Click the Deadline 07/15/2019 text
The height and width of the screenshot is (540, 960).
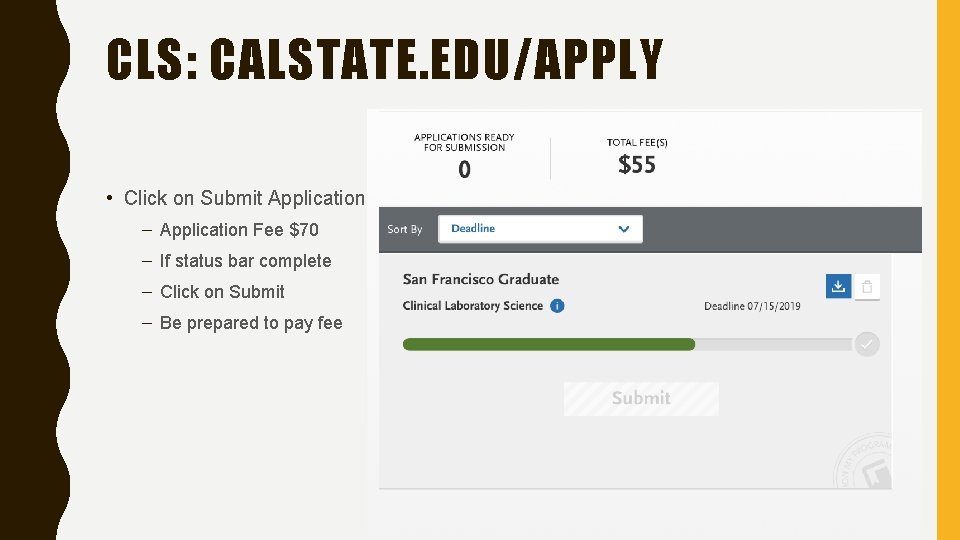click(752, 306)
